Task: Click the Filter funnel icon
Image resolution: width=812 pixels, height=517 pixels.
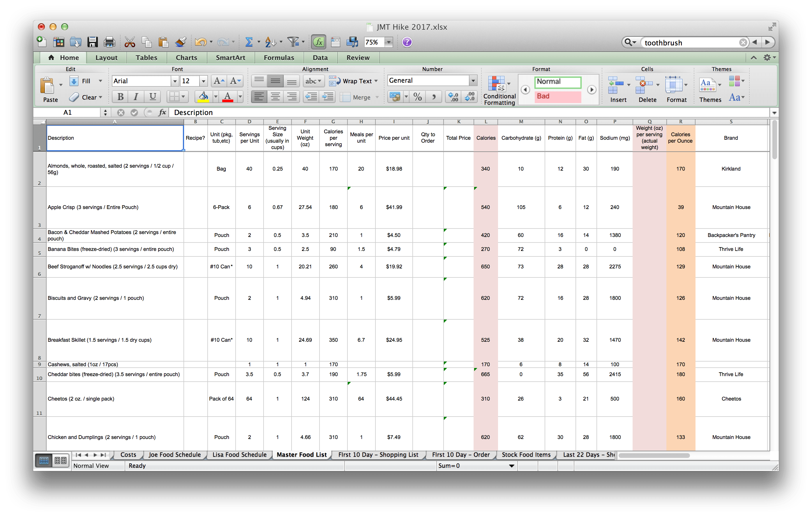Action: pos(293,42)
